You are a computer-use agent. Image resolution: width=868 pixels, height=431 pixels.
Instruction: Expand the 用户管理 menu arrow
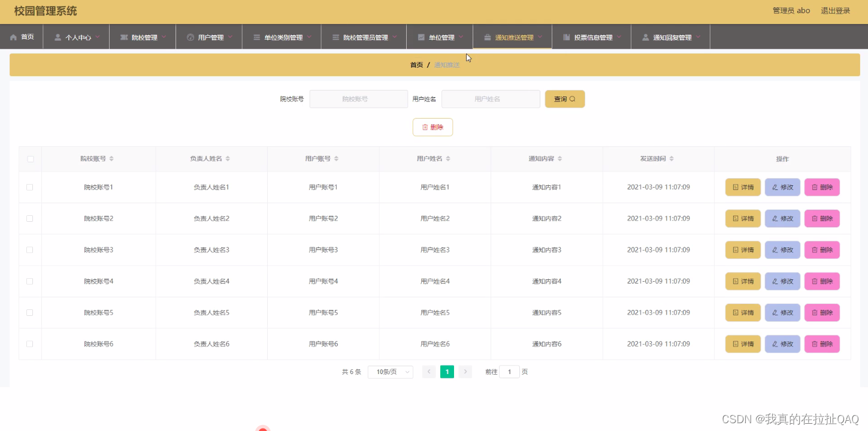[231, 37]
